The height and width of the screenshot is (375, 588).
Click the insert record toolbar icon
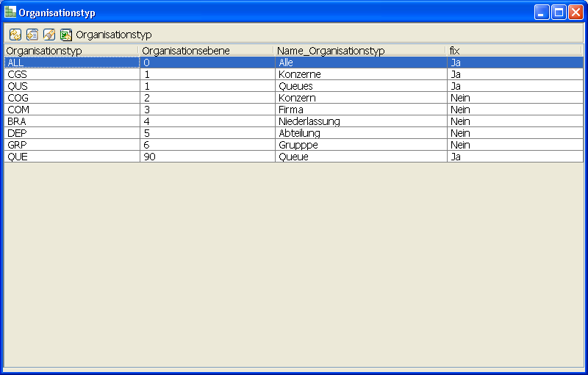(32, 35)
